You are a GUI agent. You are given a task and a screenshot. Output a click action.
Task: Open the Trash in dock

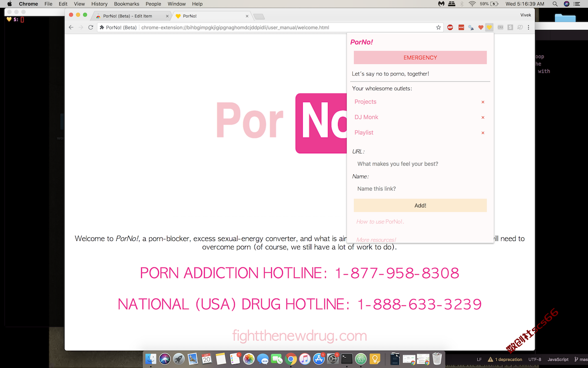pos(437,359)
